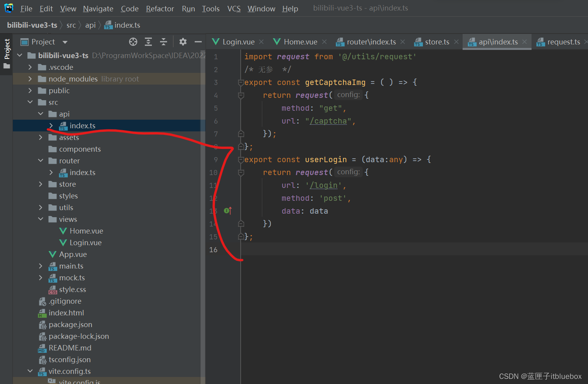Open the Refactor menu

pyautogui.click(x=160, y=9)
